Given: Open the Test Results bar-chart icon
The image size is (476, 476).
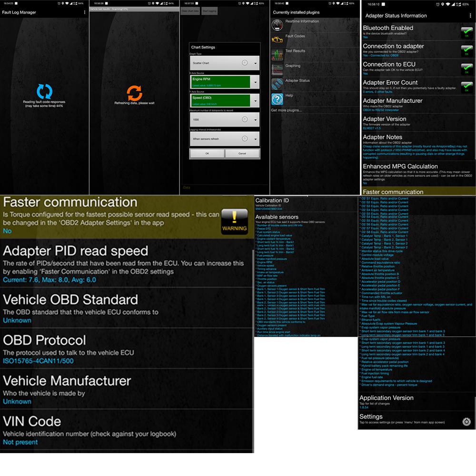Looking at the screenshot, I should (277, 54).
